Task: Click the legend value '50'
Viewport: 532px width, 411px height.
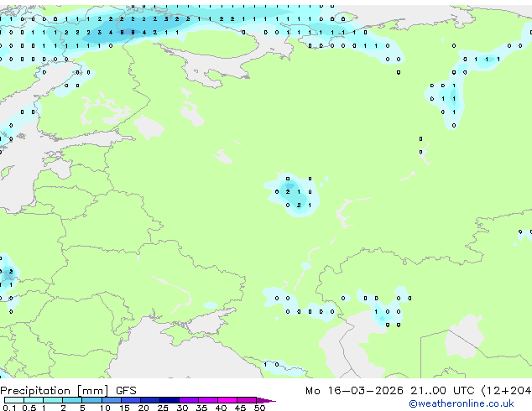Action: coord(259,408)
